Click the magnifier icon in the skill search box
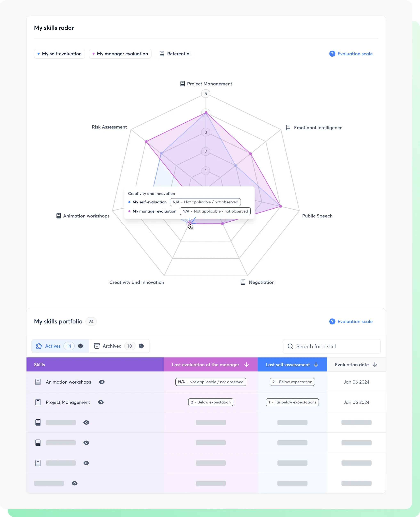 coord(290,346)
